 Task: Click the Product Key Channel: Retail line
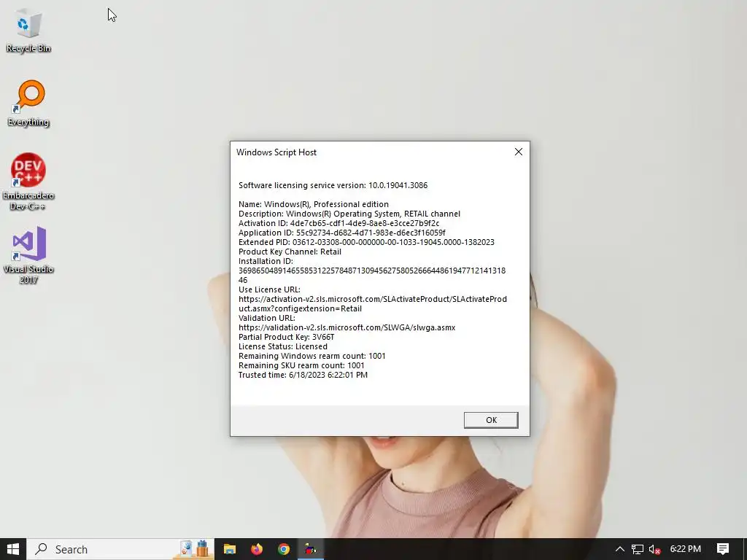click(290, 252)
